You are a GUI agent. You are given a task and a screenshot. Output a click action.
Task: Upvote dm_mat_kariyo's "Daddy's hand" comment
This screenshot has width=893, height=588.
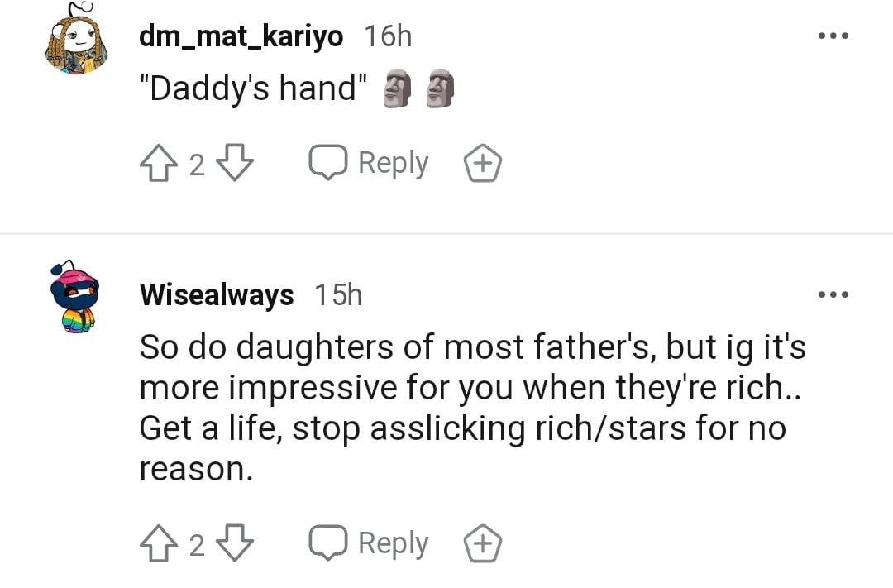pos(159,164)
